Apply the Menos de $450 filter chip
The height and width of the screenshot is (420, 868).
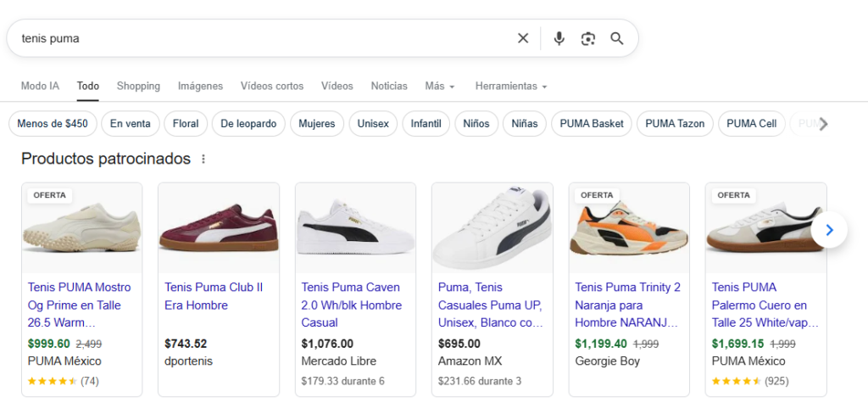(53, 124)
